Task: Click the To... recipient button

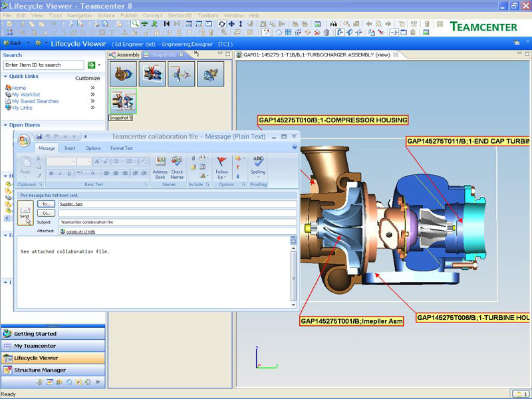Action: [46, 204]
